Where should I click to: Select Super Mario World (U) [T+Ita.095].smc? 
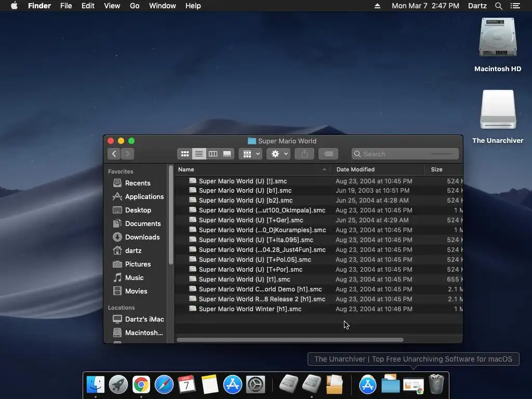[x=319, y=240]
